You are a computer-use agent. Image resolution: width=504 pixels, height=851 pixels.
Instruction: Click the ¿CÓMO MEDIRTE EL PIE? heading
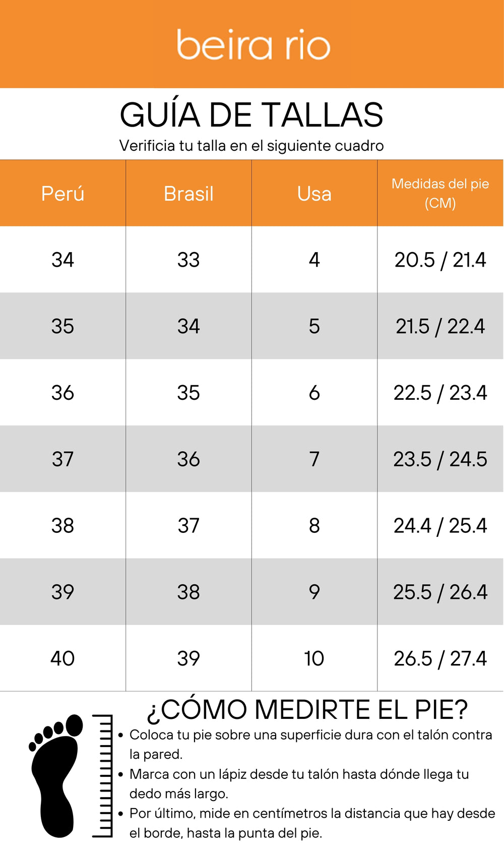click(307, 709)
